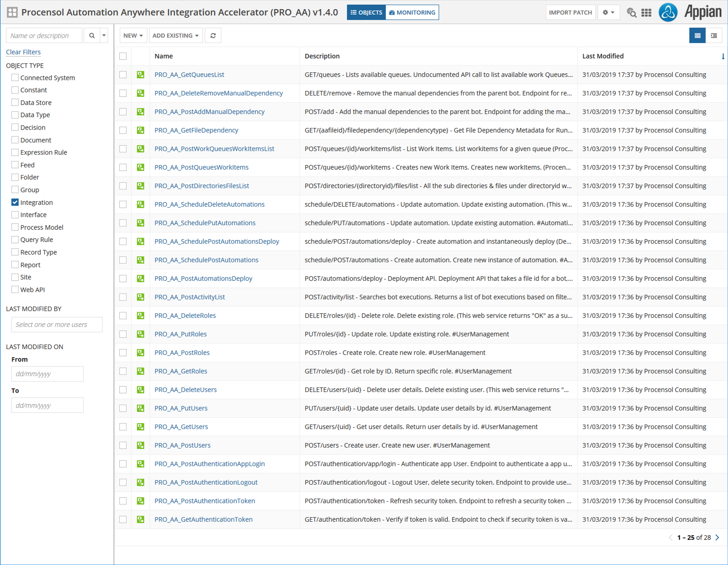Image resolution: width=728 pixels, height=565 pixels.
Task: Click the To date field
Action: tap(47, 405)
